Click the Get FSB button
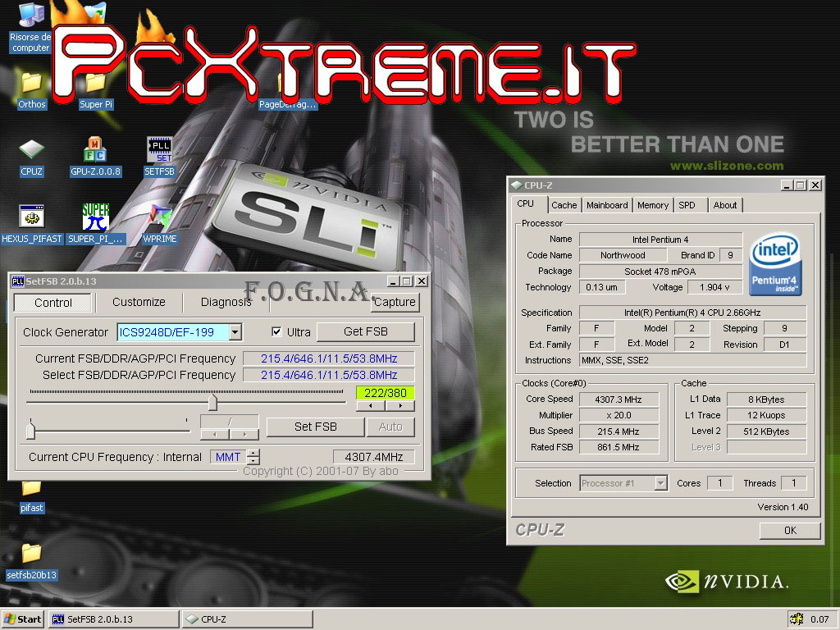Viewport: 840px width, 630px height. click(x=365, y=331)
